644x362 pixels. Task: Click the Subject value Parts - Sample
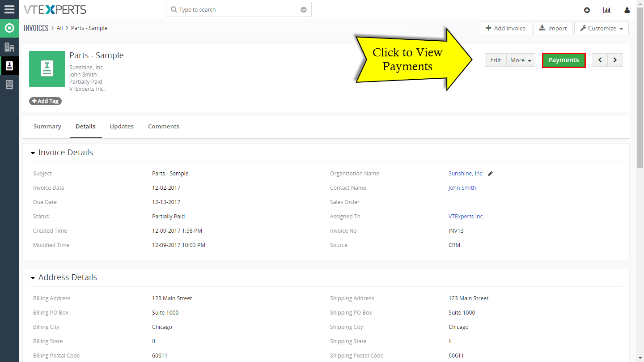click(170, 174)
